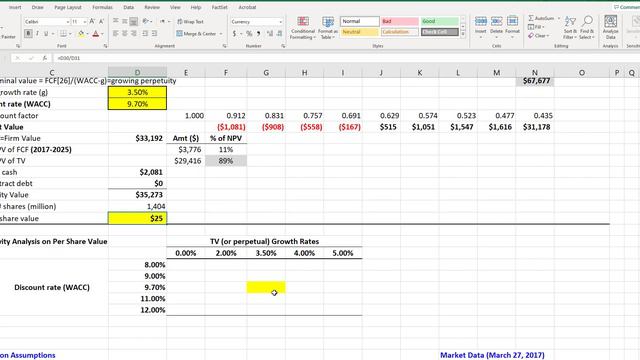Apply the Top Align icon

[116, 21]
